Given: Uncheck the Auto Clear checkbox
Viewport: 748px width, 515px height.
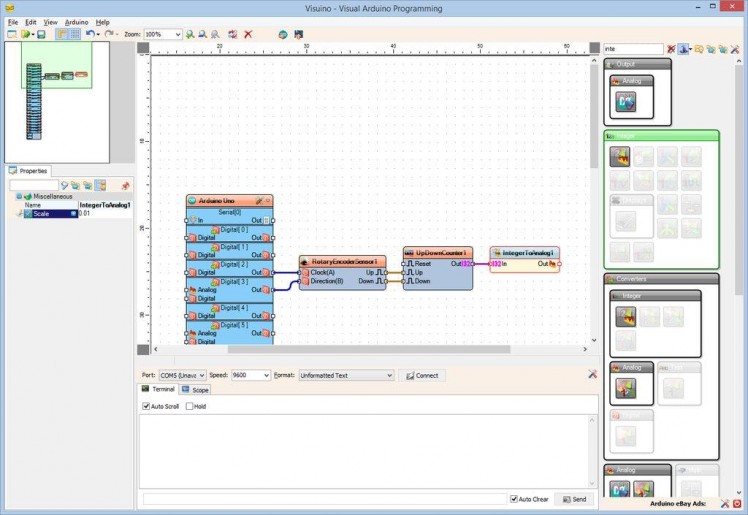Looking at the screenshot, I should (514, 498).
